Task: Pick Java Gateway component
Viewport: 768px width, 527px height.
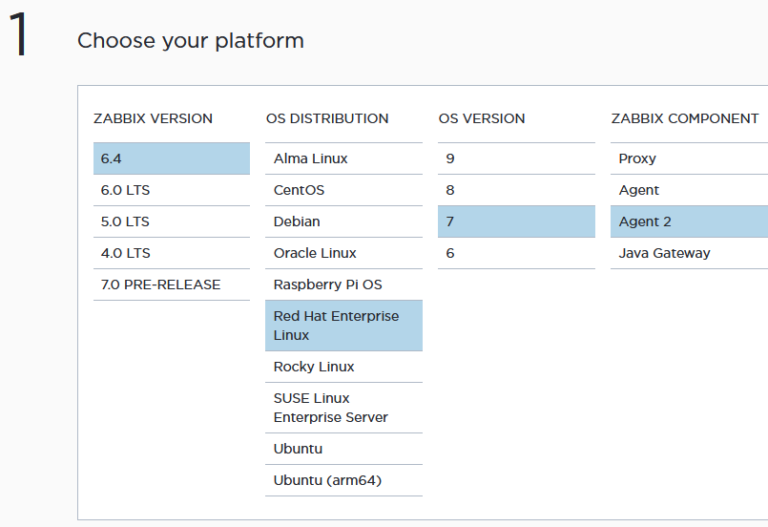Action: coord(688,253)
